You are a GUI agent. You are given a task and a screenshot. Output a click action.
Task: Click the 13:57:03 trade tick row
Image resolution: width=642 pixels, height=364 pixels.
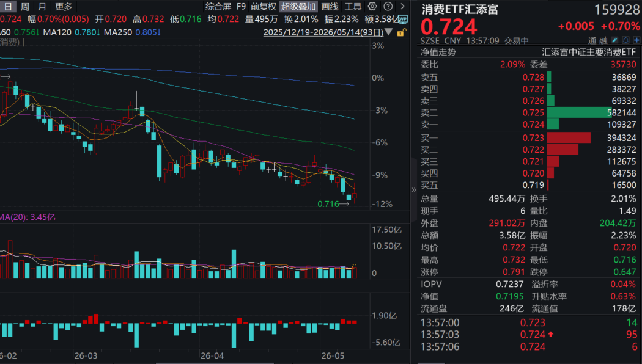529,335
